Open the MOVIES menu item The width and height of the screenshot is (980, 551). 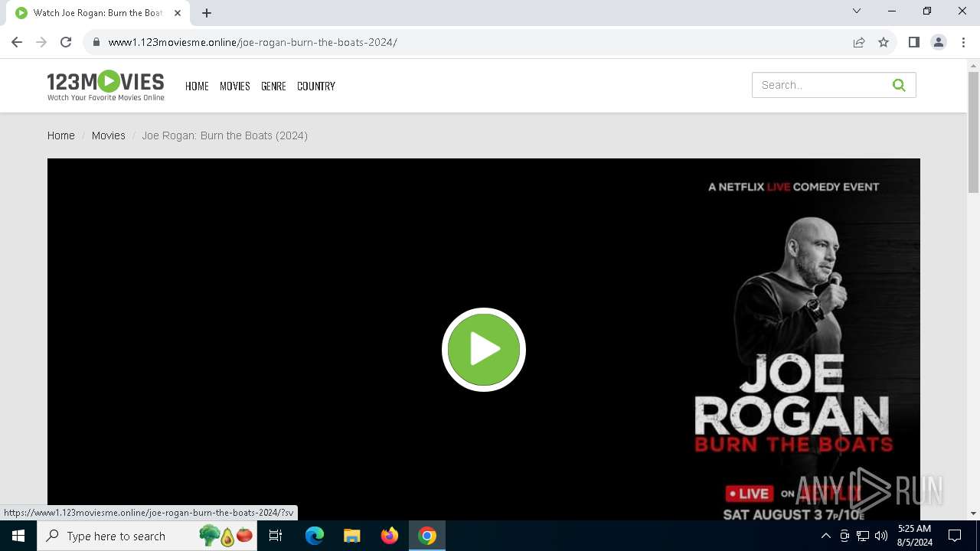(235, 86)
